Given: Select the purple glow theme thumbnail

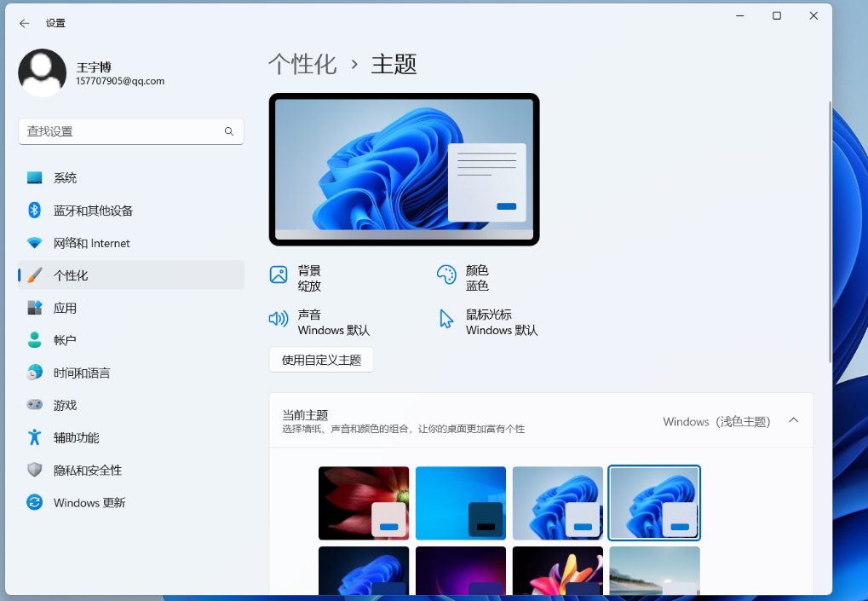Looking at the screenshot, I should [x=461, y=570].
